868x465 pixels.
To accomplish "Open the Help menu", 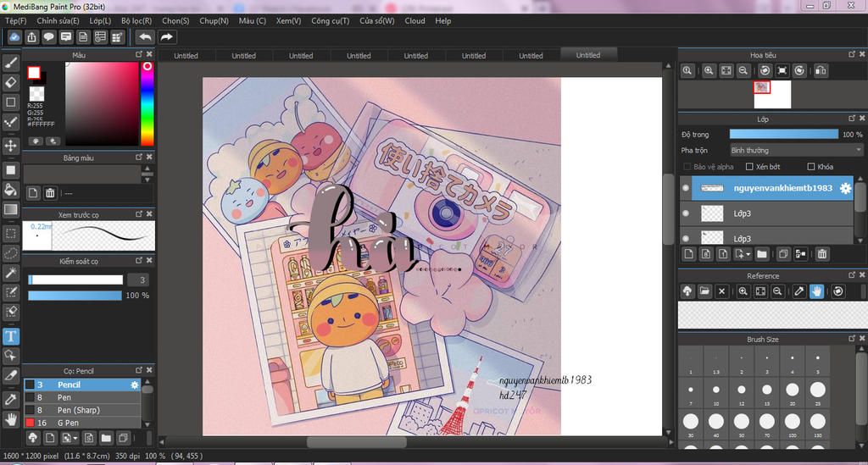I will click(x=442, y=20).
